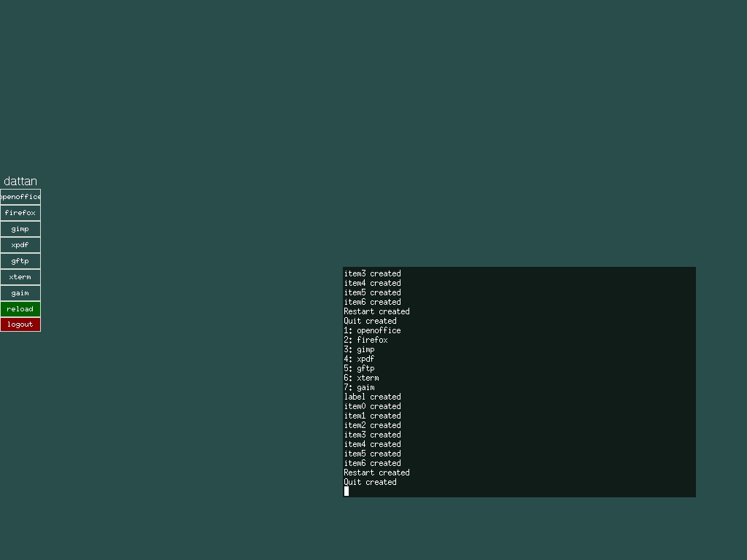
Task: Click the "2: firefox" terminal output line
Action: tap(365, 340)
